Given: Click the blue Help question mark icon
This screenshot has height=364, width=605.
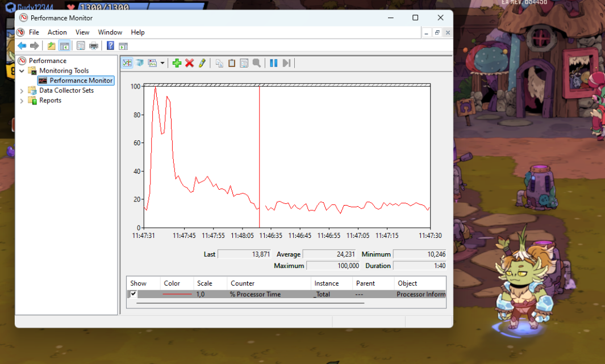Looking at the screenshot, I should (x=110, y=46).
